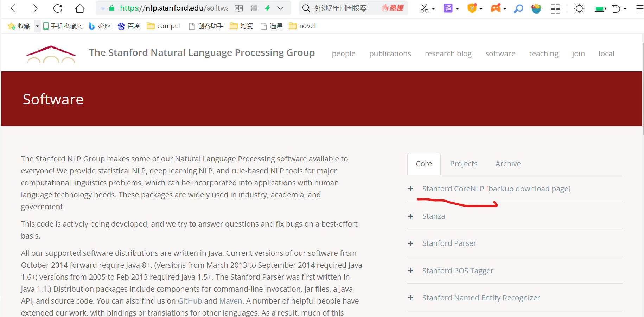Open the teaching navigation item
Screen dimensions: 644x317
(544, 53)
